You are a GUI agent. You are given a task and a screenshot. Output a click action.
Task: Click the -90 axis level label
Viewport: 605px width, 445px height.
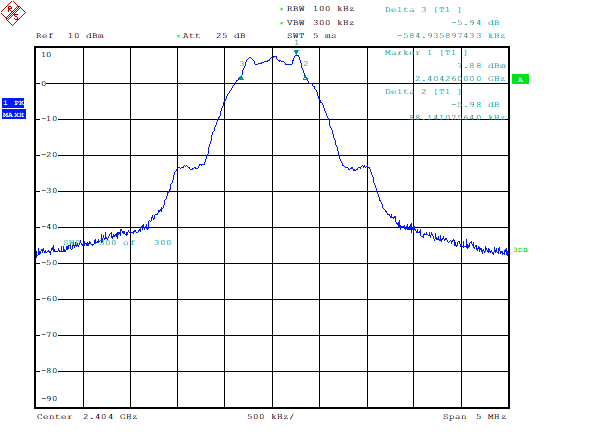point(49,398)
